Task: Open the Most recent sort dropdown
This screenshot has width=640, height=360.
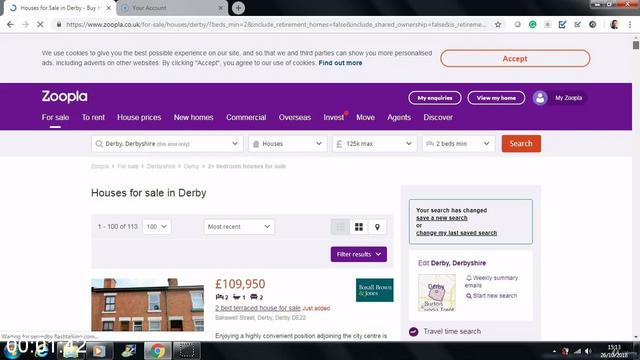Action: click(x=239, y=227)
